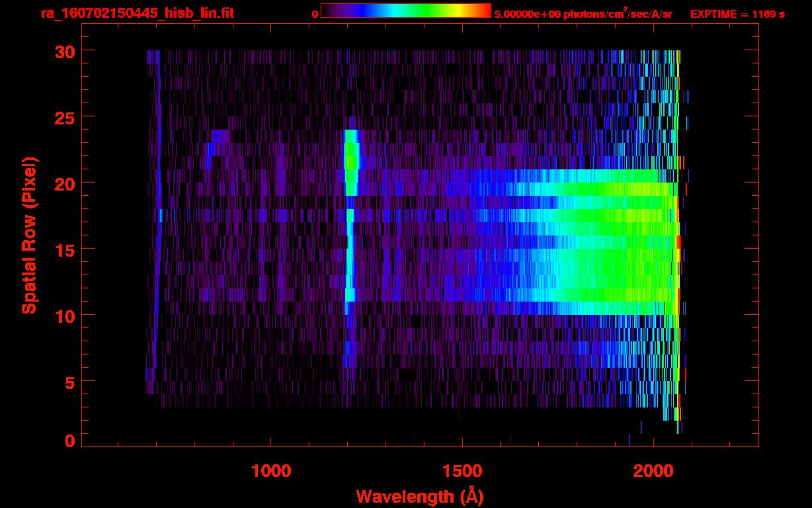This screenshot has height=508, width=812.
Task: Select the 1000 tick label on wavelength axis
Action: click(271, 471)
